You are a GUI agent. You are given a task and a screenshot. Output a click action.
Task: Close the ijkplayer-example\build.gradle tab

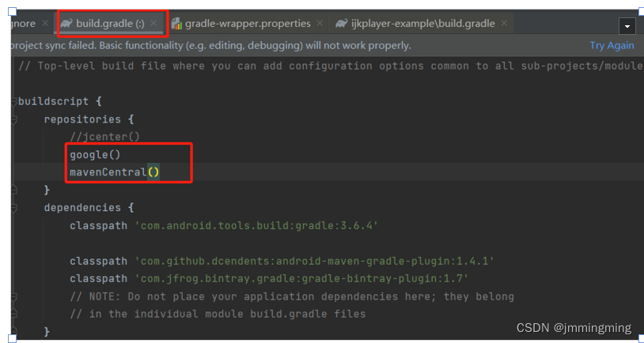point(504,24)
